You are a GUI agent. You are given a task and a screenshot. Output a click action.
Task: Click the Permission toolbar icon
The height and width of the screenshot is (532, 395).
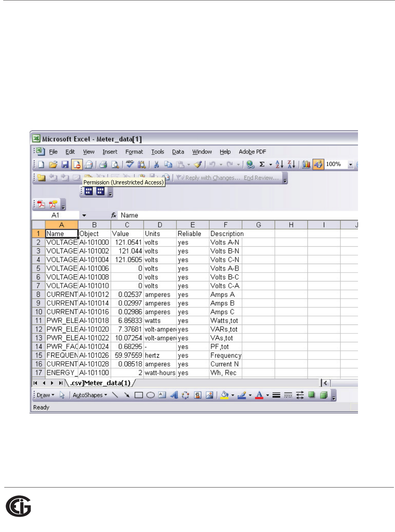pyautogui.click(x=77, y=164)
